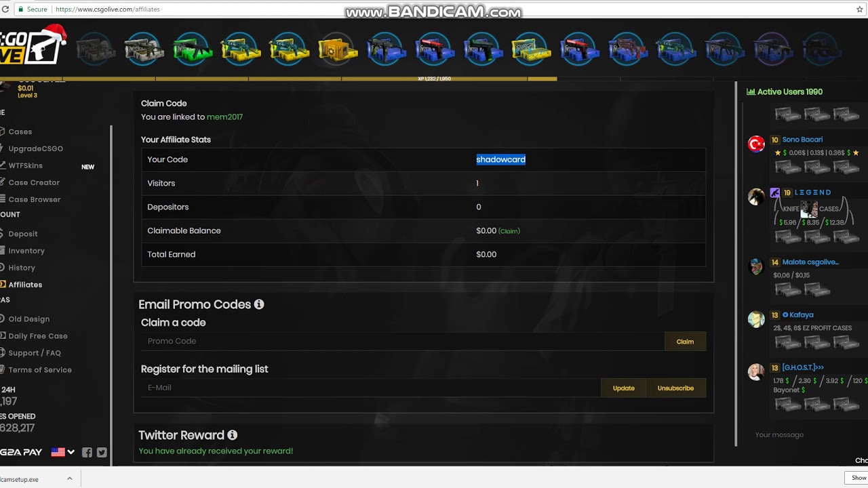
Task: Open History in the sidebar
Action: (21, 268)
